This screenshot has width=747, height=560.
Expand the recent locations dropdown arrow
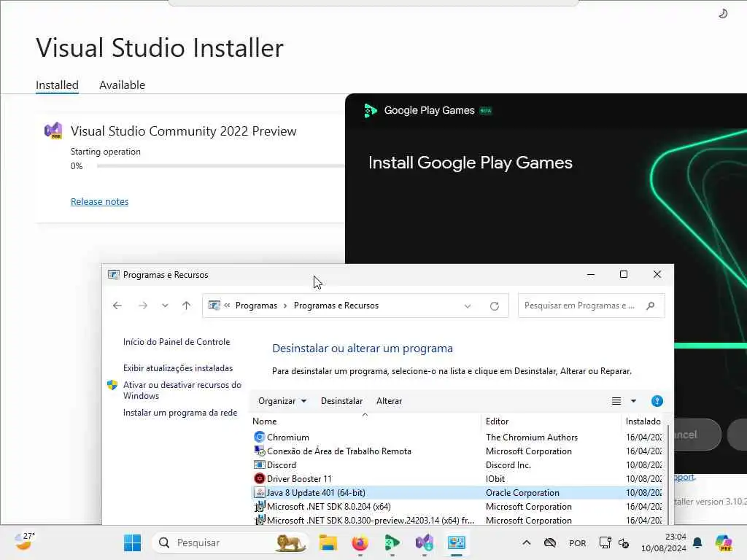[165, 306]
